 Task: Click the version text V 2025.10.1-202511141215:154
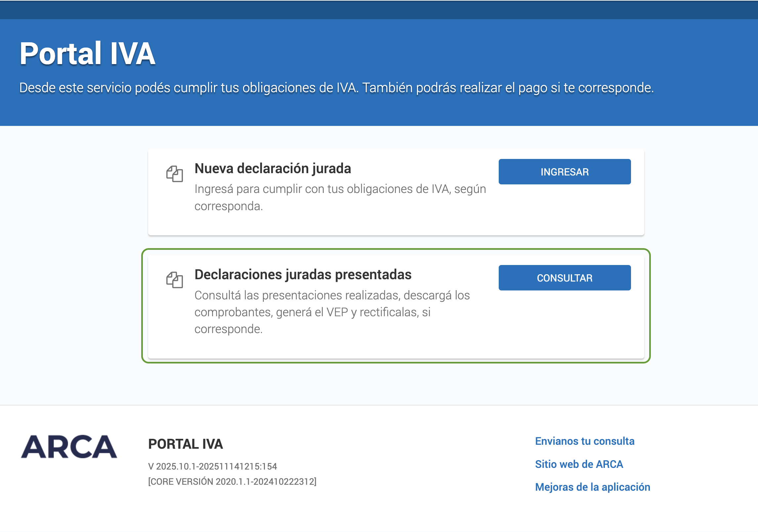213,466
